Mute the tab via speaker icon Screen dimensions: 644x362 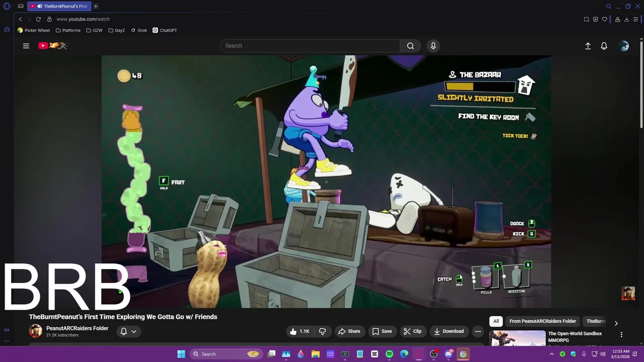(39, 7)
